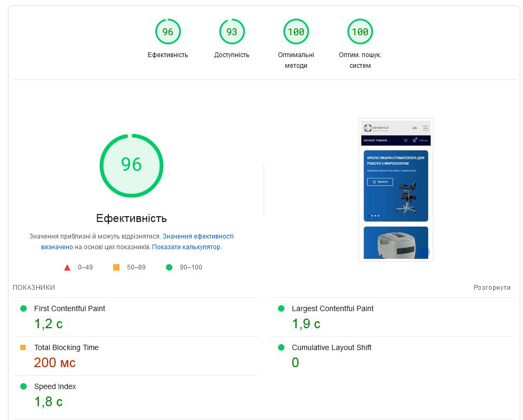Click the orange square beside Total Blocking Time

(x=23, y=347)
